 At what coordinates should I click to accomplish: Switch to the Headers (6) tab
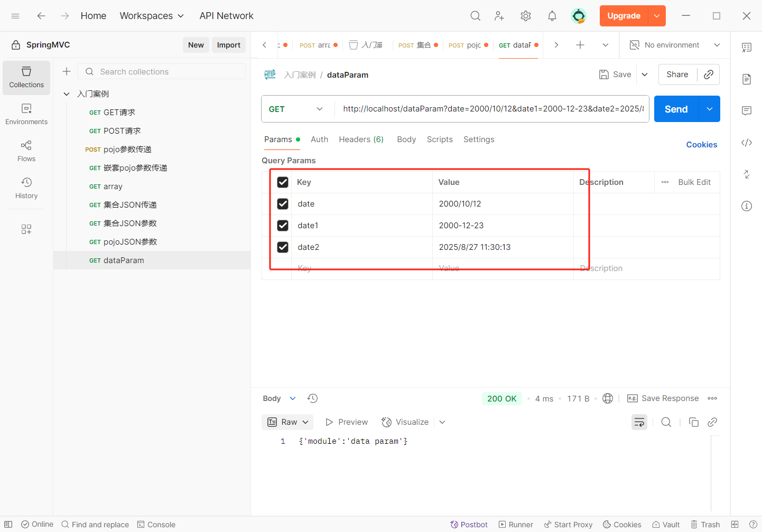[361, 139]
